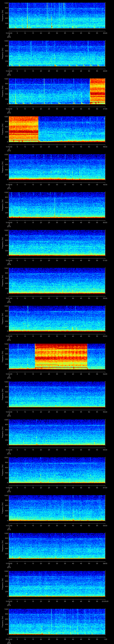Click the Frequency (Hz) axis label of 19:44 spectrogram
114x644 pixels.
click(x=3, y=16)
